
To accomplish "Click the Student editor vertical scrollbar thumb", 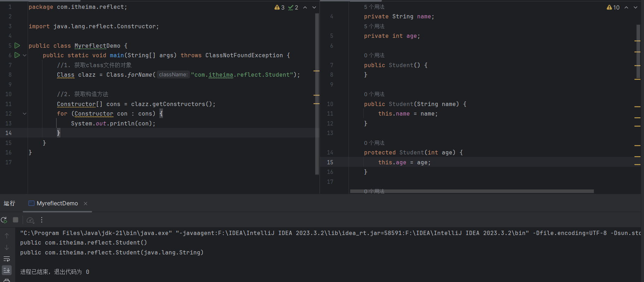I will [638, 52].
